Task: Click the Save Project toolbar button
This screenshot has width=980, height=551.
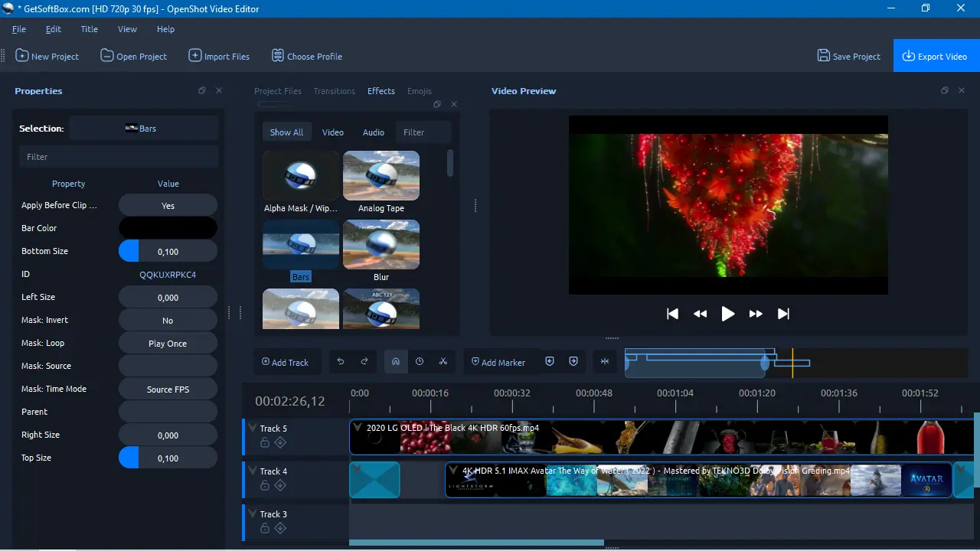Action: coord(849,56)
